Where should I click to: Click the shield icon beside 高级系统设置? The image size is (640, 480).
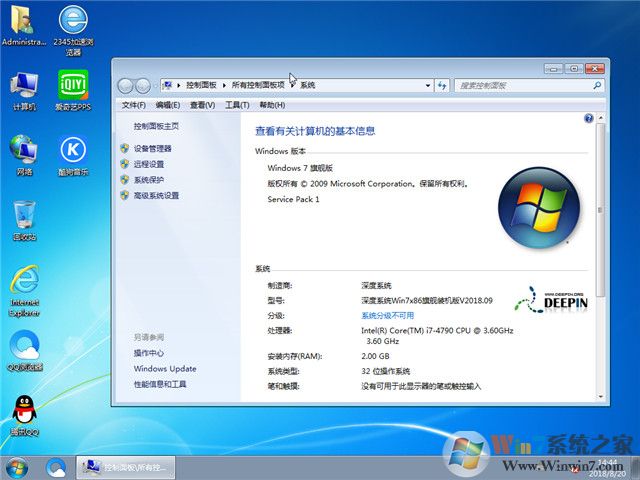coord(125,195)
